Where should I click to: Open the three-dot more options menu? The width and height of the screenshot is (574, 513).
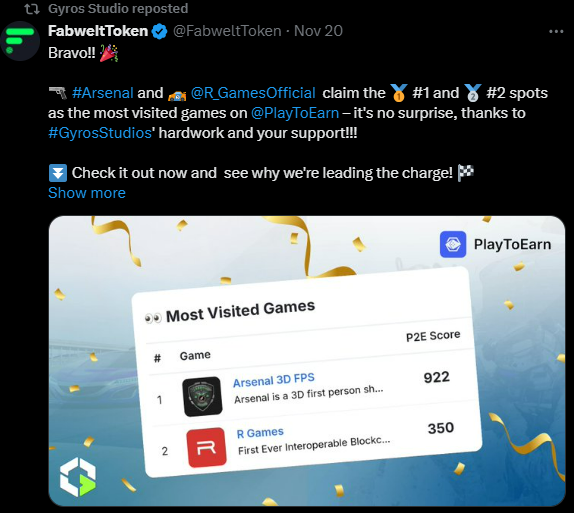(x=556, y=31)
